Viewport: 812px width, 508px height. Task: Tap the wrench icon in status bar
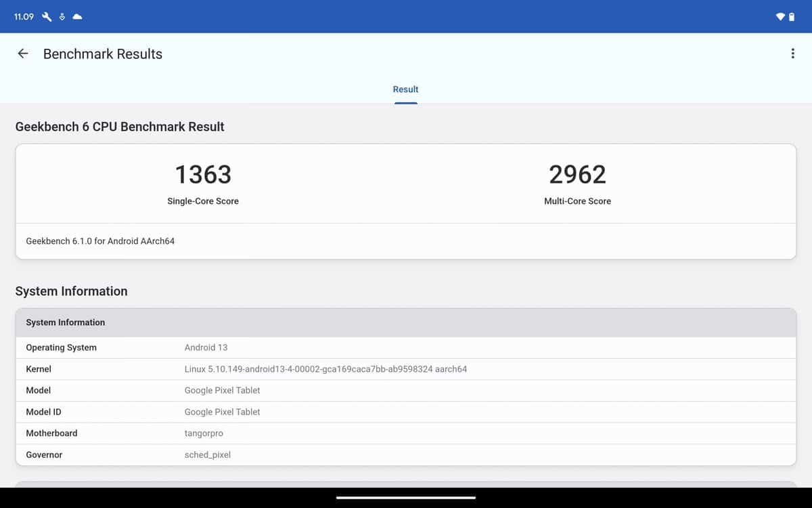tap(47, 16)
